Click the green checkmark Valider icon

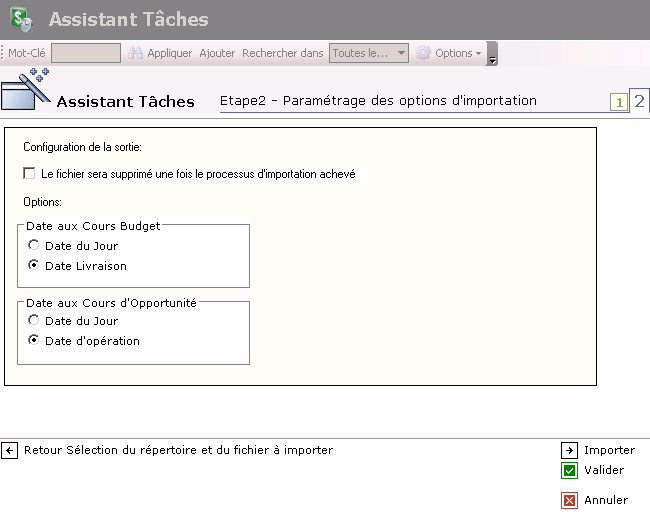click(x=570, y=471)
